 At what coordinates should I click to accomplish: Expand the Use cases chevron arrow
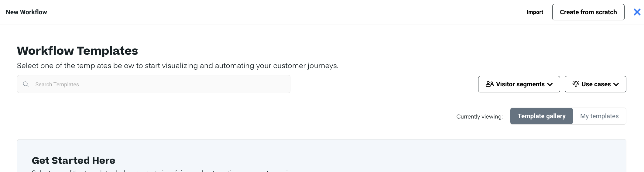(616, 84)
